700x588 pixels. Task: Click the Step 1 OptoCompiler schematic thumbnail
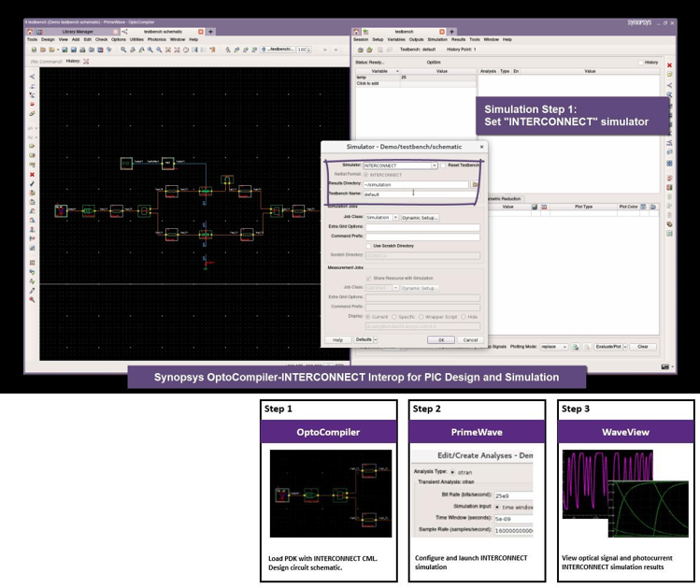(330, 494)
